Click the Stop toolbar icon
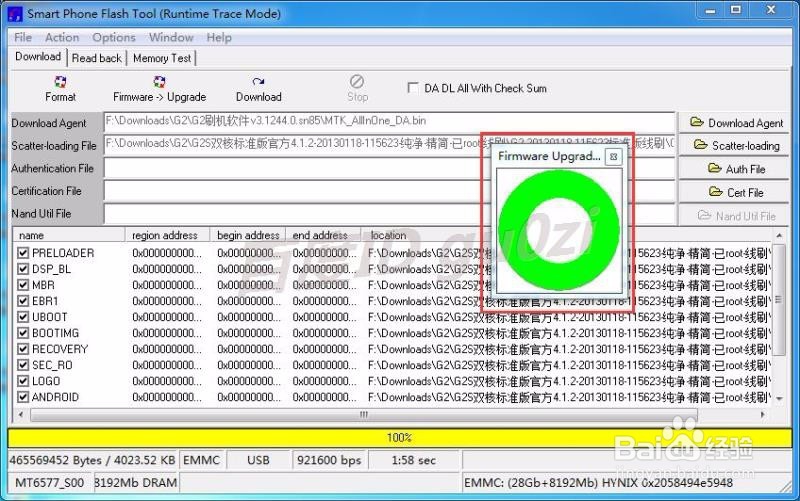The width and height of the screenshot is (800, 501). tap(357, 82)
